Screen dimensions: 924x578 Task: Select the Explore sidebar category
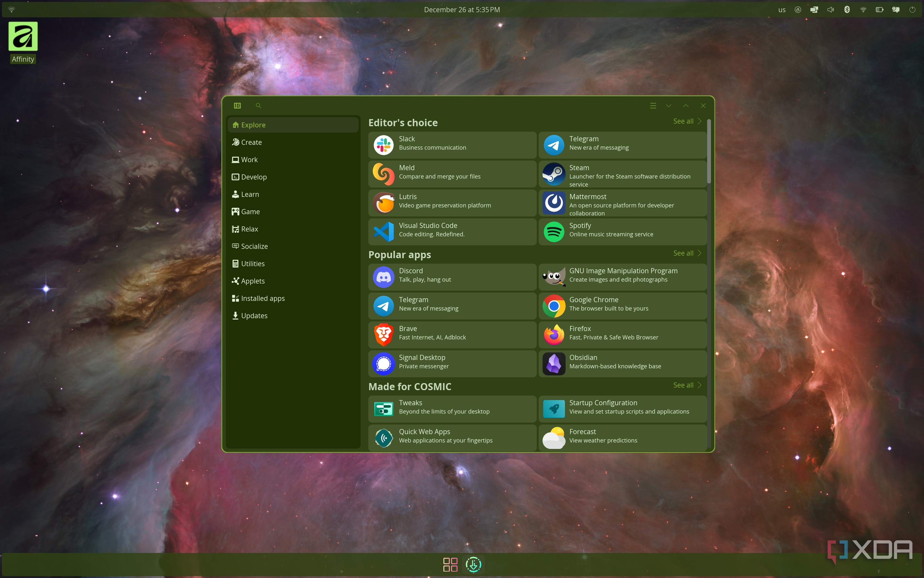coord(293,125)
